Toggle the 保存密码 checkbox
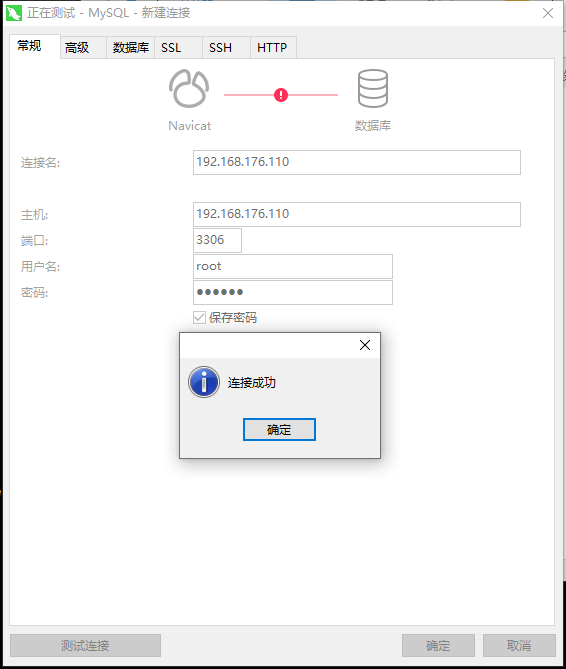The width and height of the screenshot is (566, 669). point(199,317)
